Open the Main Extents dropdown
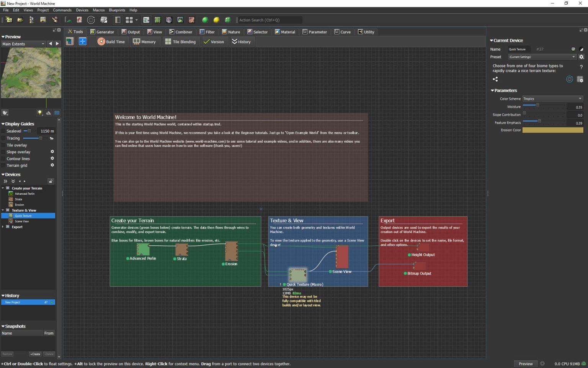Screen dimensions: 588x368 tap(23, 44)
